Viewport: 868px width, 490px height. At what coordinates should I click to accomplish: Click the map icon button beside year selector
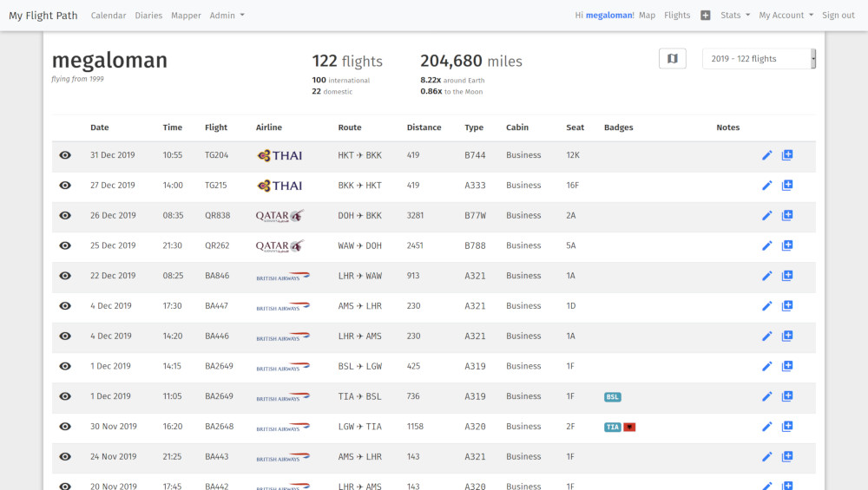tap(673, 59)
